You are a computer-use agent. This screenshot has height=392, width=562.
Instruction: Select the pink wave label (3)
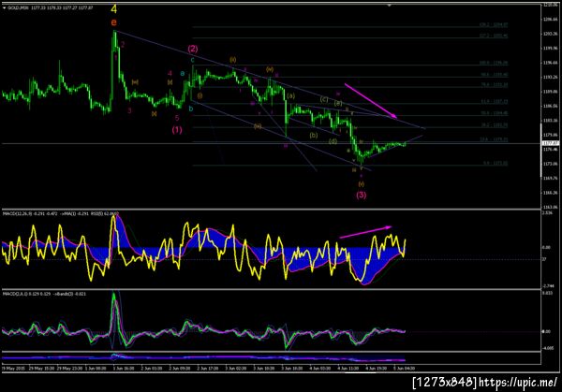click(362, 195)
